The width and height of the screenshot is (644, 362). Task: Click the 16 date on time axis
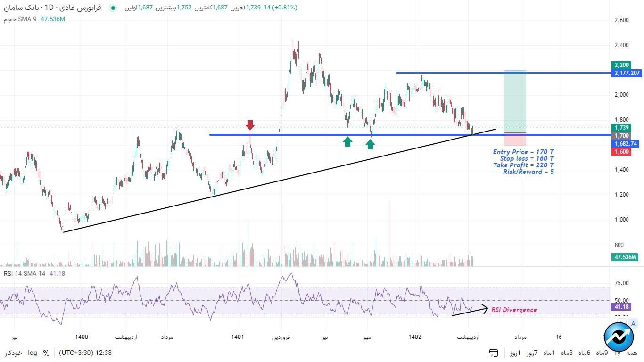[x=559, y=337]
